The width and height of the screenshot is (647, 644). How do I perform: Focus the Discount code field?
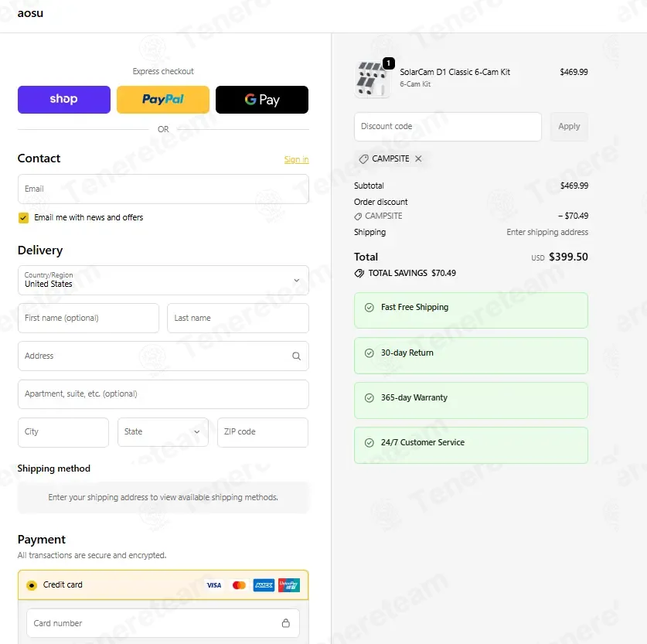tap(448, 127)
